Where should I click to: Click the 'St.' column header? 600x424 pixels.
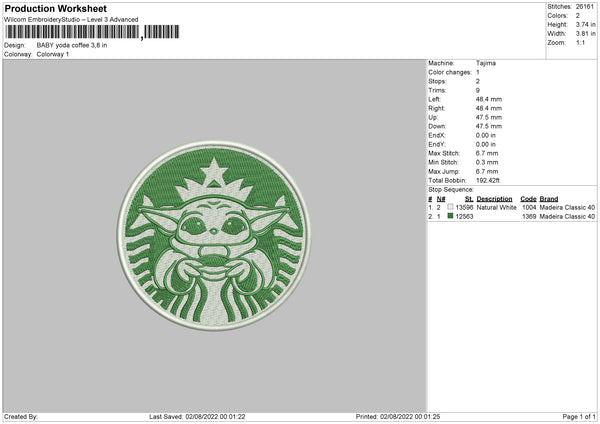click(469, 199)
